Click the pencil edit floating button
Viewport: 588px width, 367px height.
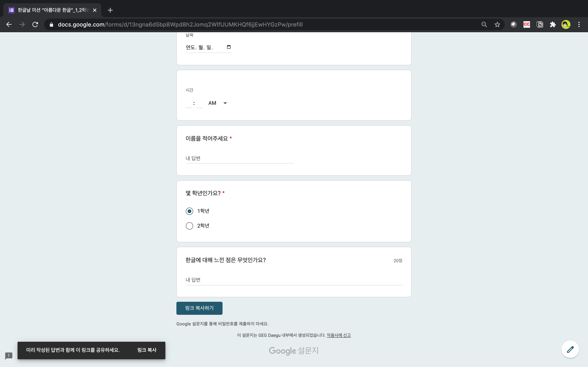570,349
